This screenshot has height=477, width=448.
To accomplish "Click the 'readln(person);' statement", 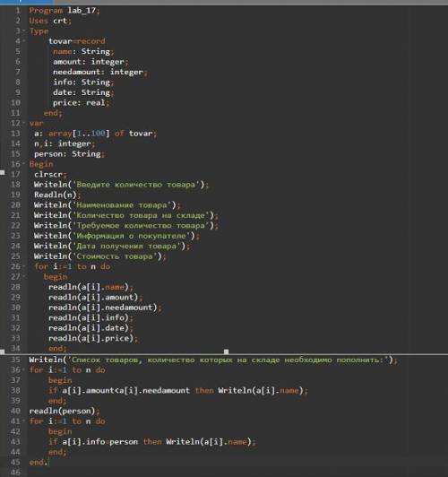I will [65, 411].
